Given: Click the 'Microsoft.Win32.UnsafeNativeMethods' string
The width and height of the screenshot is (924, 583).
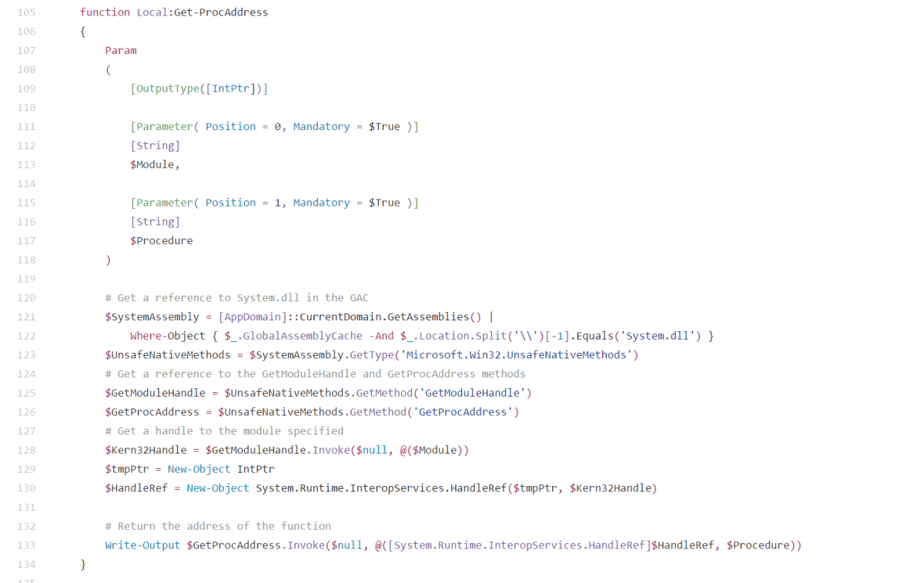Looking at the screenshot, I should [x=520, y=355].
